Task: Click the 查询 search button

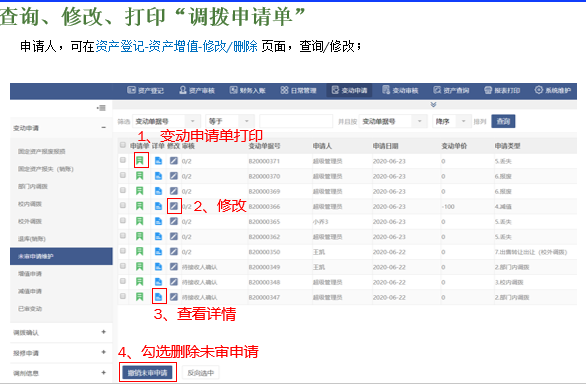Action: tap(503, 121)
